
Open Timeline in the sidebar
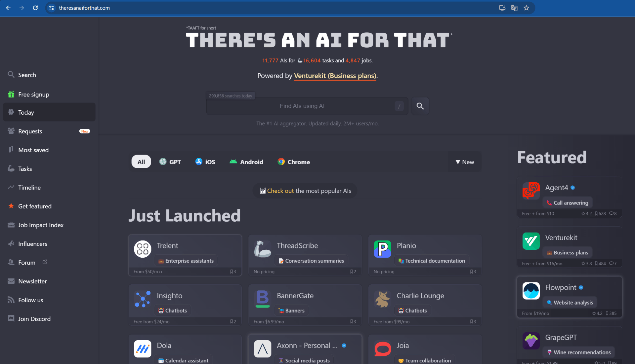point(29,188)
